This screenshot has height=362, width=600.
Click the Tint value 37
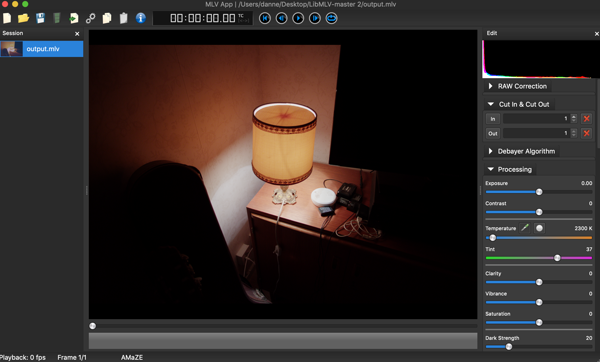589,249
